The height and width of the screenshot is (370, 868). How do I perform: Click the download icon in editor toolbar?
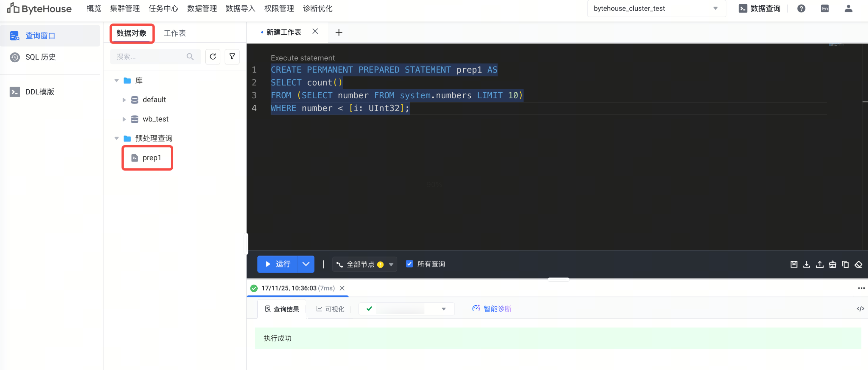click(x=806, y=264)
